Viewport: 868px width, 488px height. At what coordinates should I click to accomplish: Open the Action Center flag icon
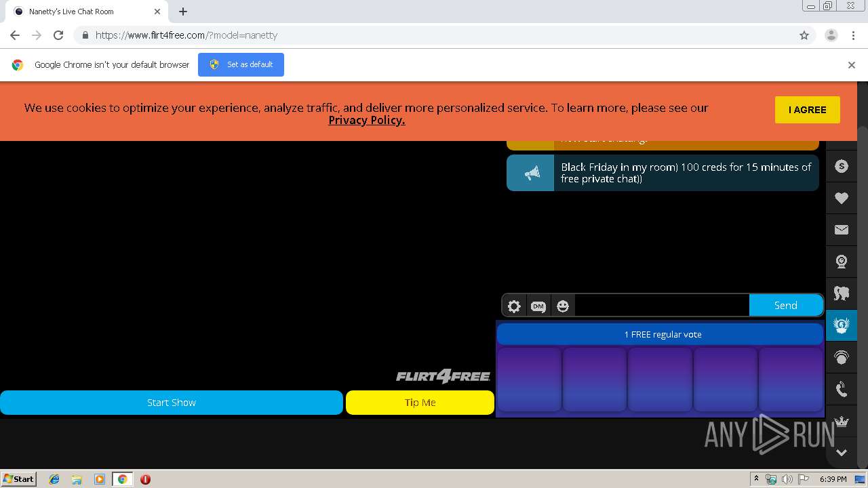pyautogui.click(x=804, y=479)
